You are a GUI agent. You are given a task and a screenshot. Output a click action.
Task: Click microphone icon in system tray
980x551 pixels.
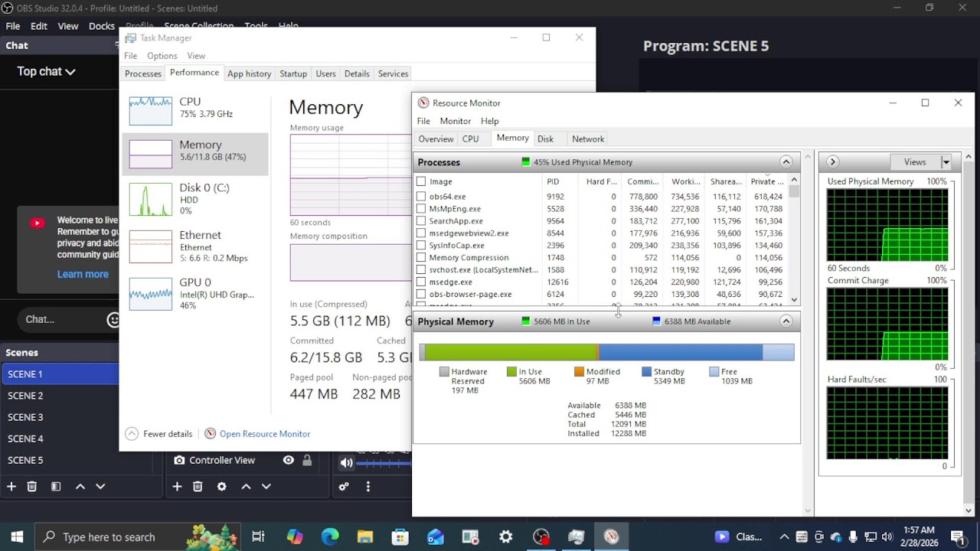pyautogui.click(x=853, y=537)
